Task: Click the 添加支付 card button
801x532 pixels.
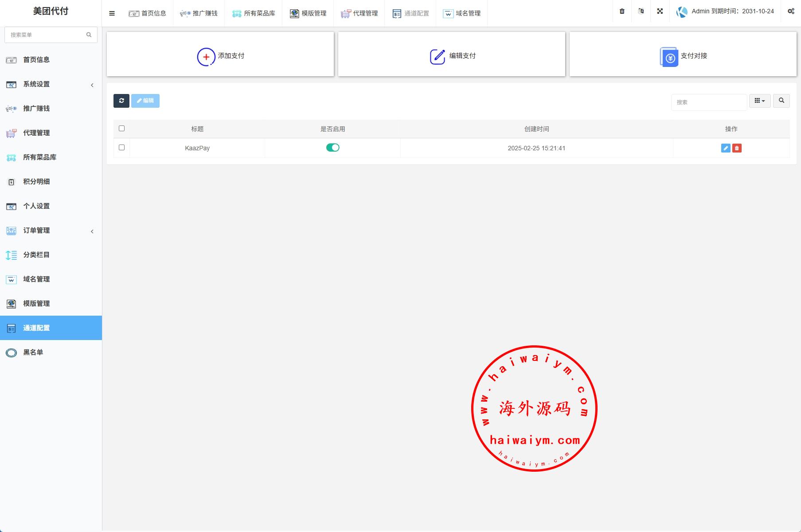Action: (x=220, y=55)
